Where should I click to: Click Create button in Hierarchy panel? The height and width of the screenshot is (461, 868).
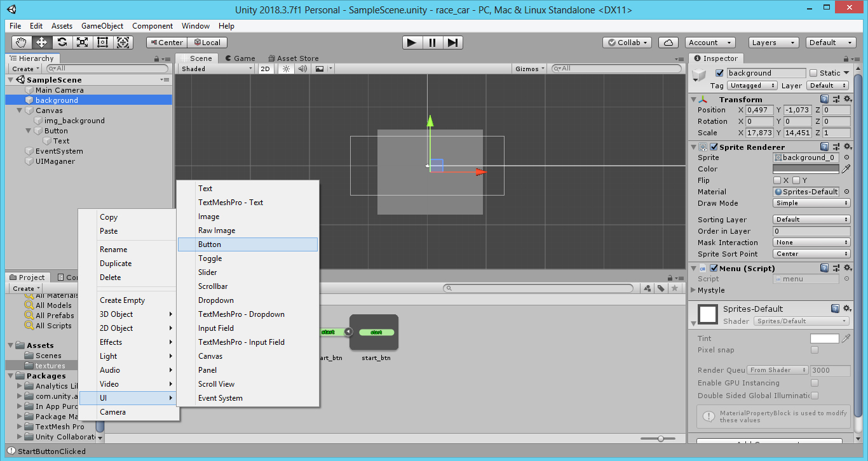point(25,69)
